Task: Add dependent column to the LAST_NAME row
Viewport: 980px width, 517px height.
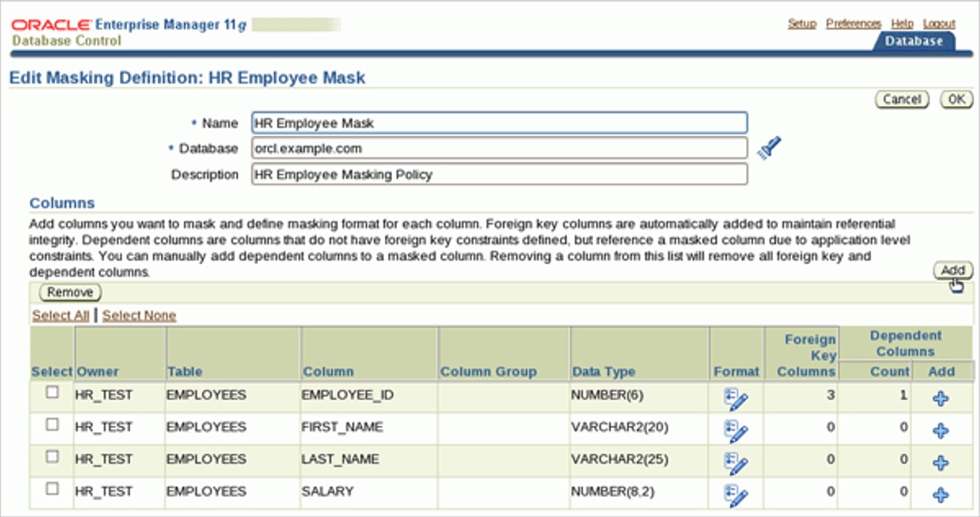Action: coord(941,463)
